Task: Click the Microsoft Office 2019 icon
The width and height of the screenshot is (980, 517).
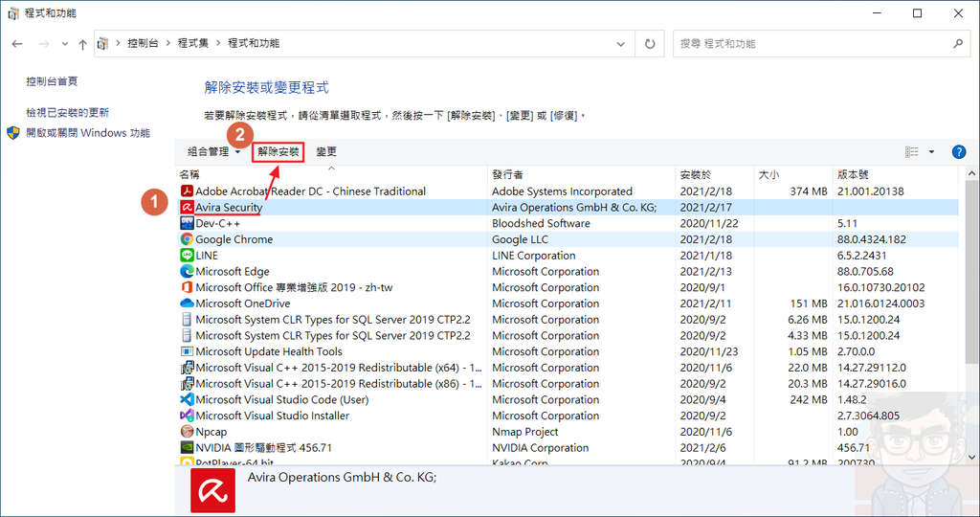Action: point(187,287)
